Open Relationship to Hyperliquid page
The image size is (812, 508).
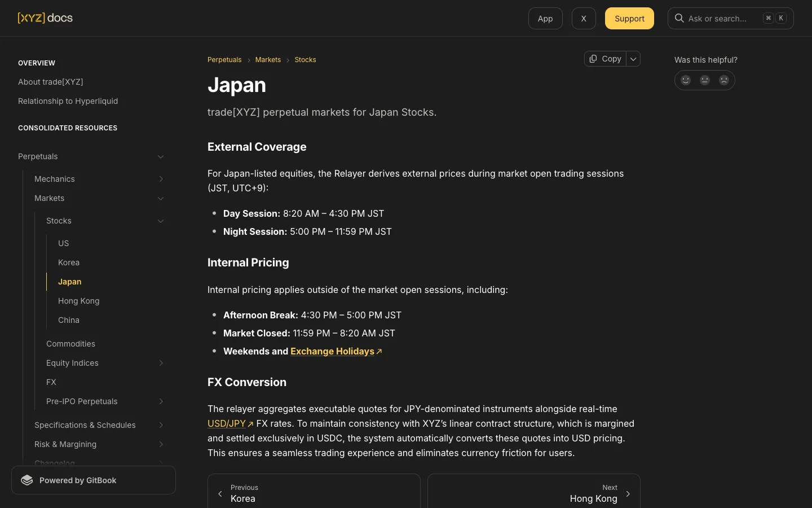coord(68,101)
